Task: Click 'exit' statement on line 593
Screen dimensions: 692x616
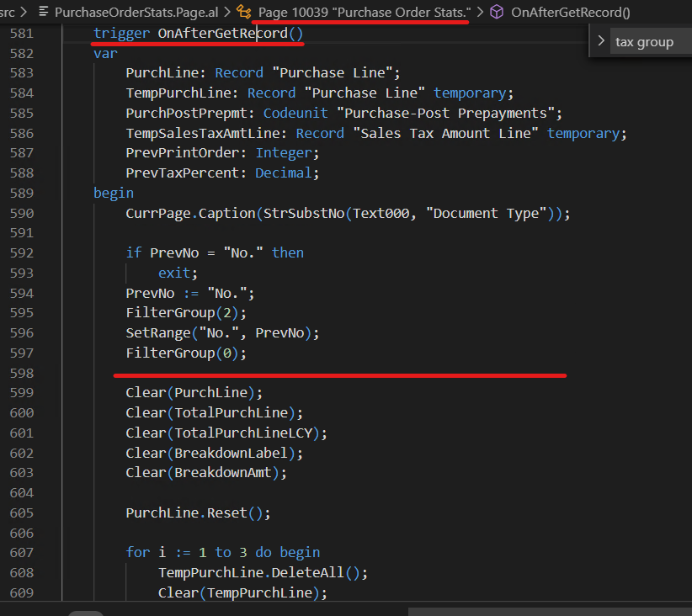Action: [174, 273]
